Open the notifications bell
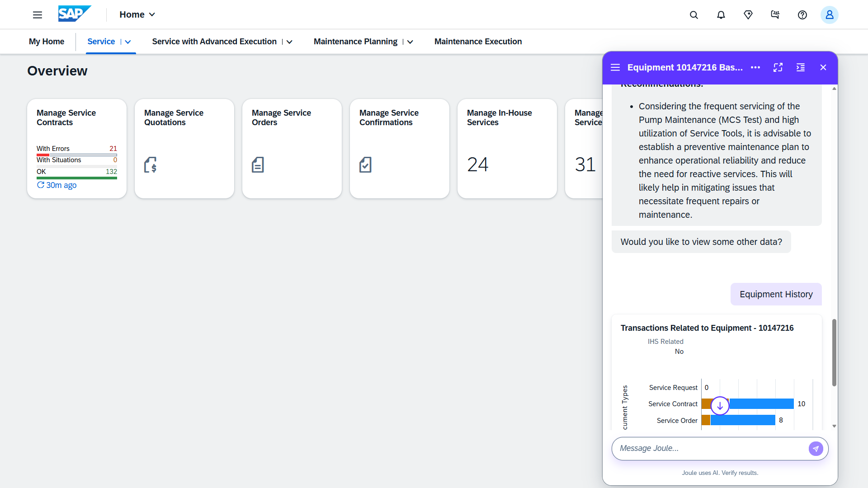Viewport: 868px width, 488px height. click(x=721, y=15)
